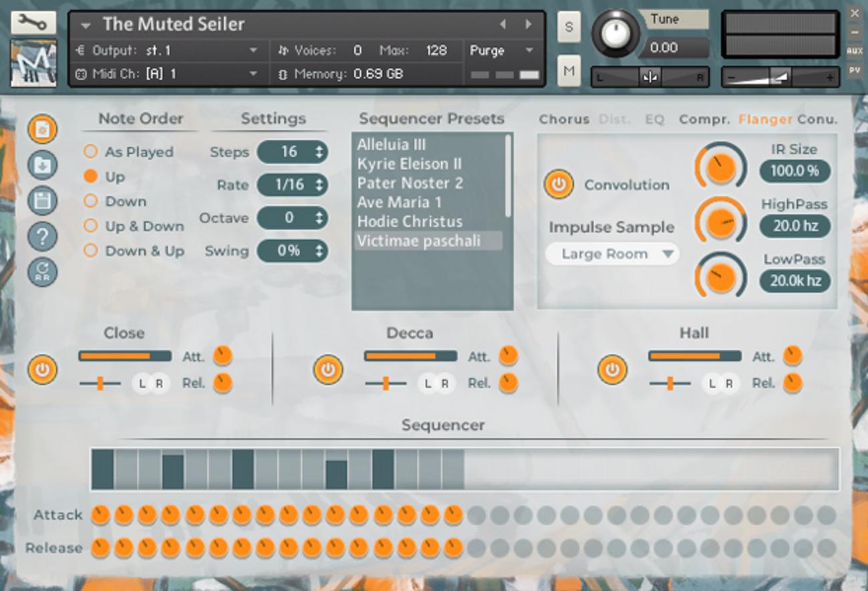Click the save preset floppy disk icon
The width and height of the screenshot is (868, 591).
[x=42, y=201]
